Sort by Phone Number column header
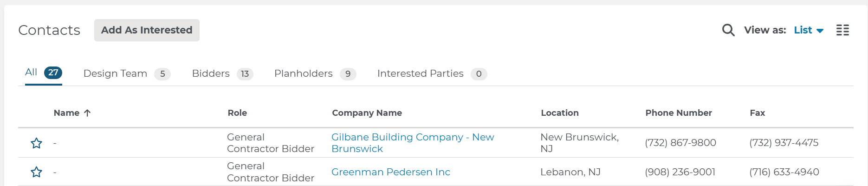The height and width of the screenshot is (186, 868). coord(678,113)
